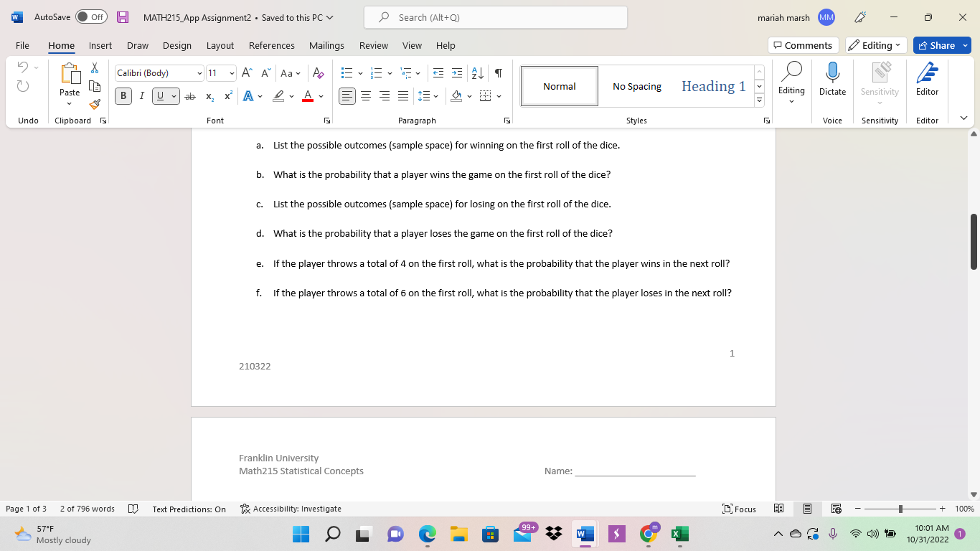Toggle Show/Hide paragraph marks
Screen dimensions: 980x551
click(498, 73)
